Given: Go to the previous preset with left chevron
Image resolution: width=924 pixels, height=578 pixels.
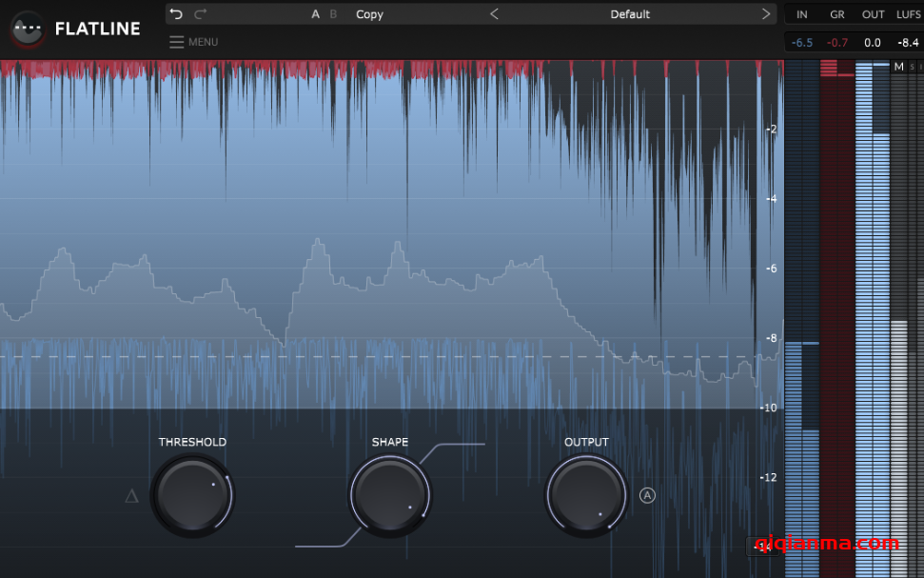Looking at the screenshot, I should click(494, 14).
